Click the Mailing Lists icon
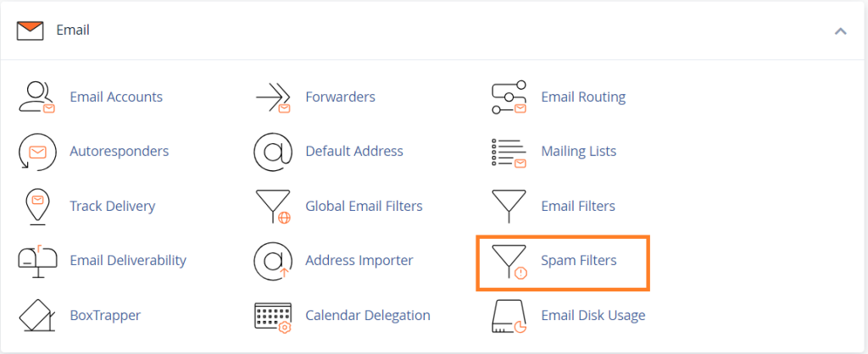The image size is (868, 354). point(509,152)
